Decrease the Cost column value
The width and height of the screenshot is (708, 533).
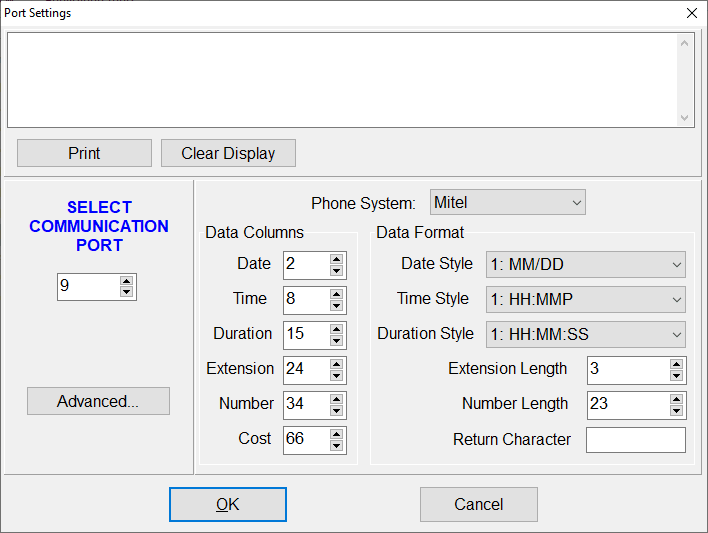pos(337,445)
